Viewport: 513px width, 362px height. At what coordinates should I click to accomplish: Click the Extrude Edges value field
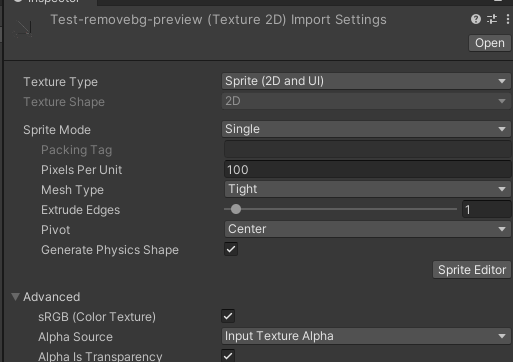tap(486, 210)
